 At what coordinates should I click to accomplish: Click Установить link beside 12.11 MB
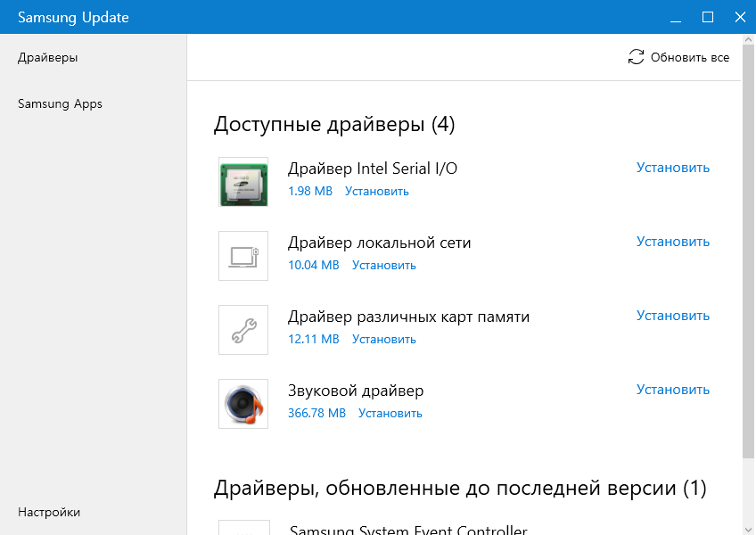(383, 339)
